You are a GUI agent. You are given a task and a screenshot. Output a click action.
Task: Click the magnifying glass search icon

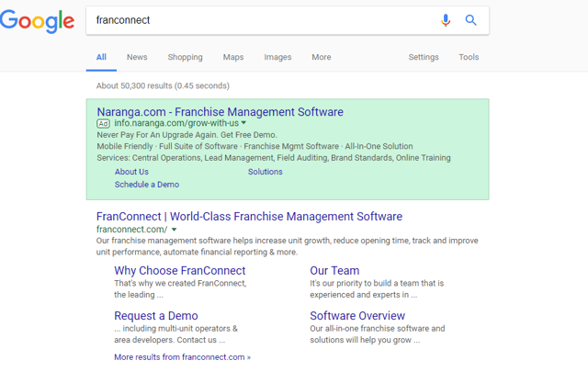click(470, 20)
